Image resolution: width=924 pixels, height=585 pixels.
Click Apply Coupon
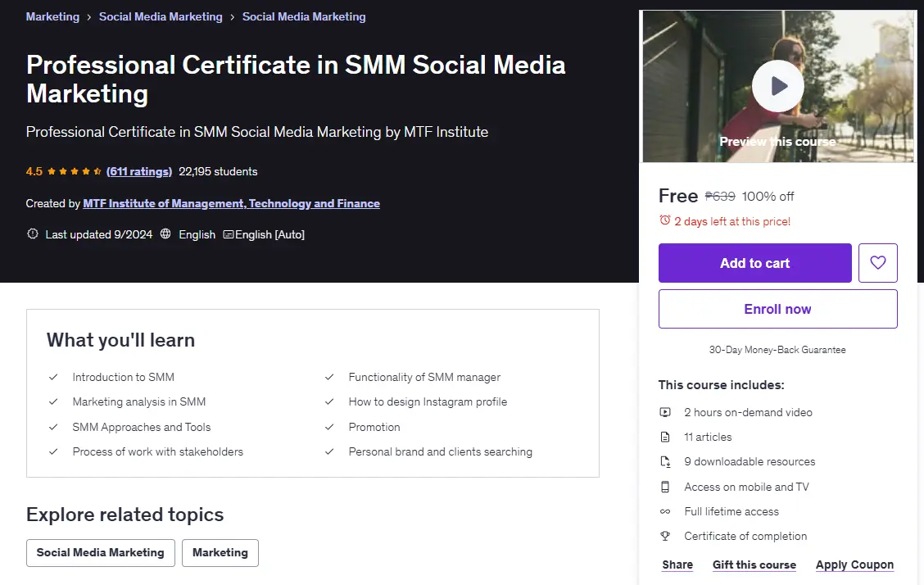coord(854,565)
